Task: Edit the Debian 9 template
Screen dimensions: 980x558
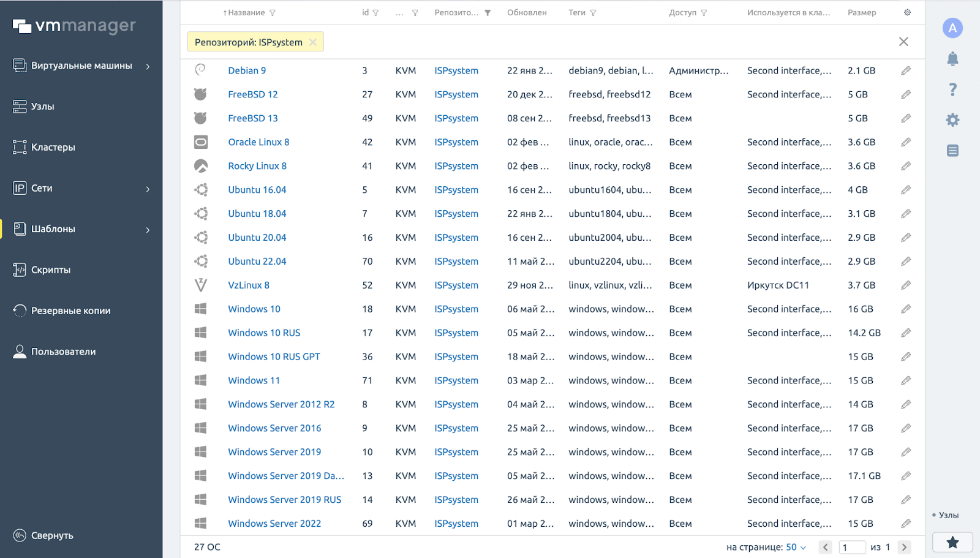Action: click(906, 70)
